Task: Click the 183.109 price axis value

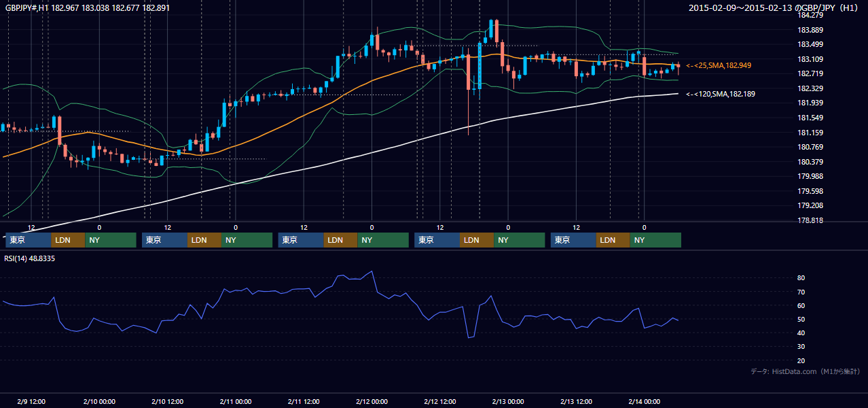Action: click(x=810, y=59)
